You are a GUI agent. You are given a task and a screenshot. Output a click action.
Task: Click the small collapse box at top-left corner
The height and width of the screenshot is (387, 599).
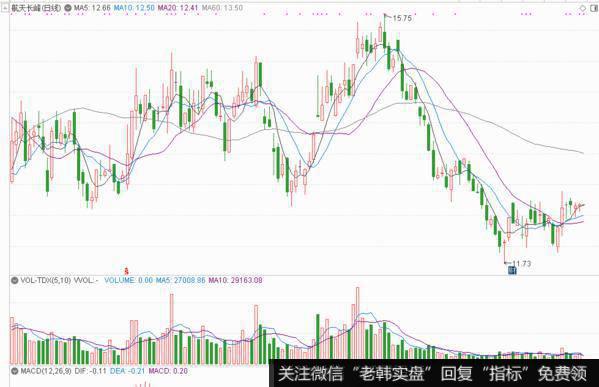[x=4, y=8]
